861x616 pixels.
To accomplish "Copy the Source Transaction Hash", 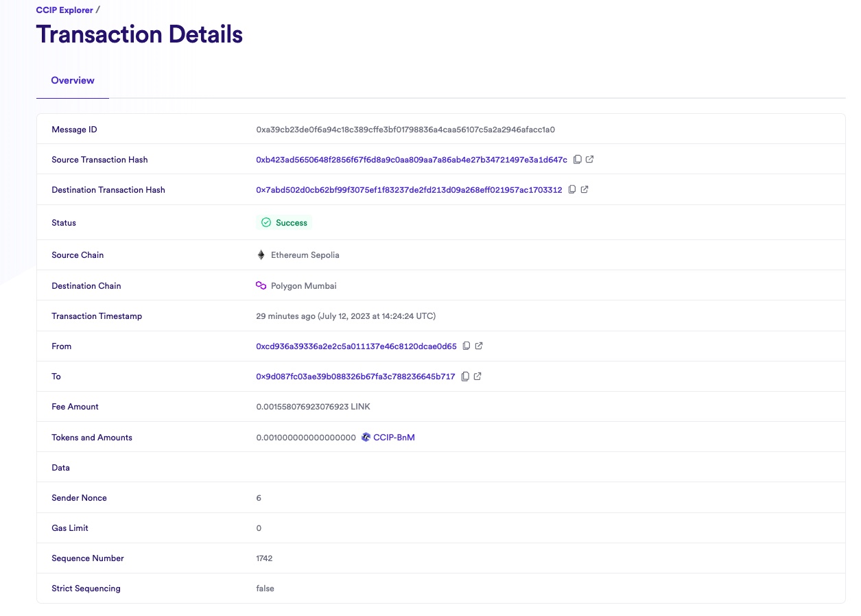I will click(578, 160).
